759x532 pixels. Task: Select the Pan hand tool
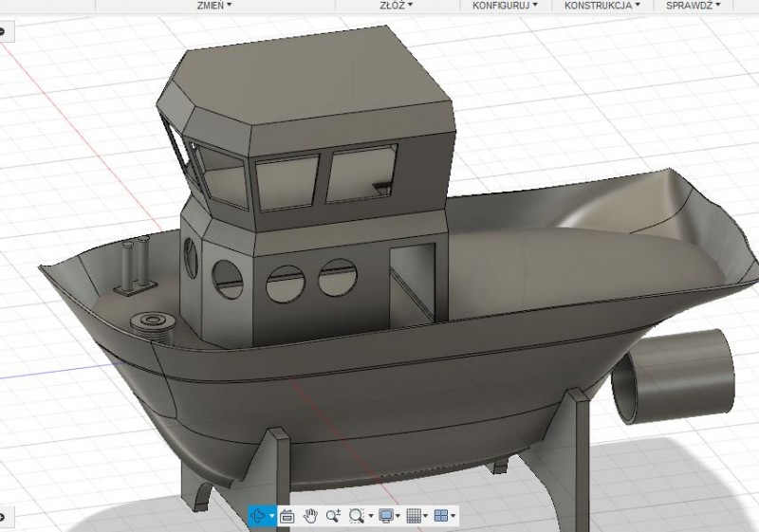pos(310,516)
